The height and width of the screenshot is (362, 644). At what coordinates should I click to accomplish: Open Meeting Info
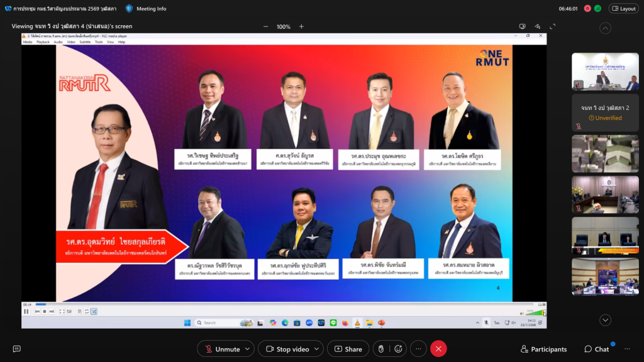pos(146,9)
